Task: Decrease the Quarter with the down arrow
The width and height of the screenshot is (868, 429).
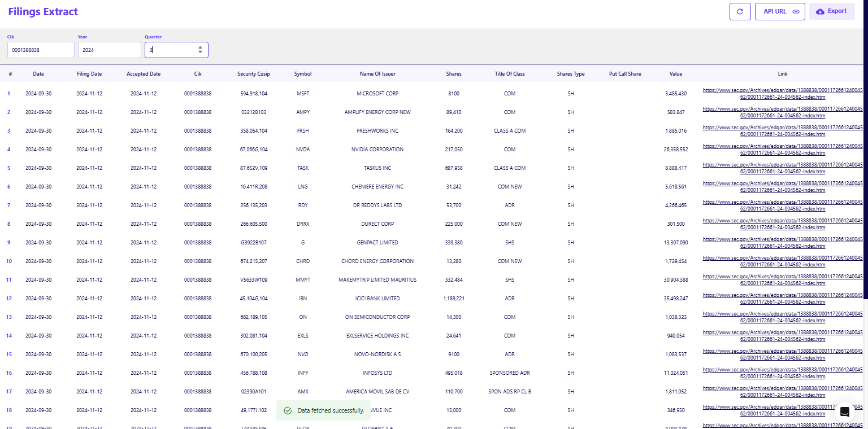Action: pyautogui.click(x=200, y=52)
